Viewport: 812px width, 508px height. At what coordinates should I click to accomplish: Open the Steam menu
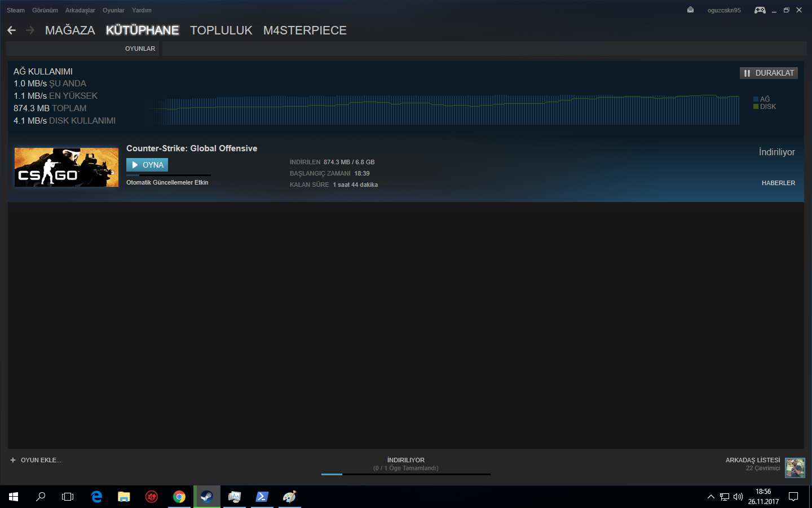(16, 10)
